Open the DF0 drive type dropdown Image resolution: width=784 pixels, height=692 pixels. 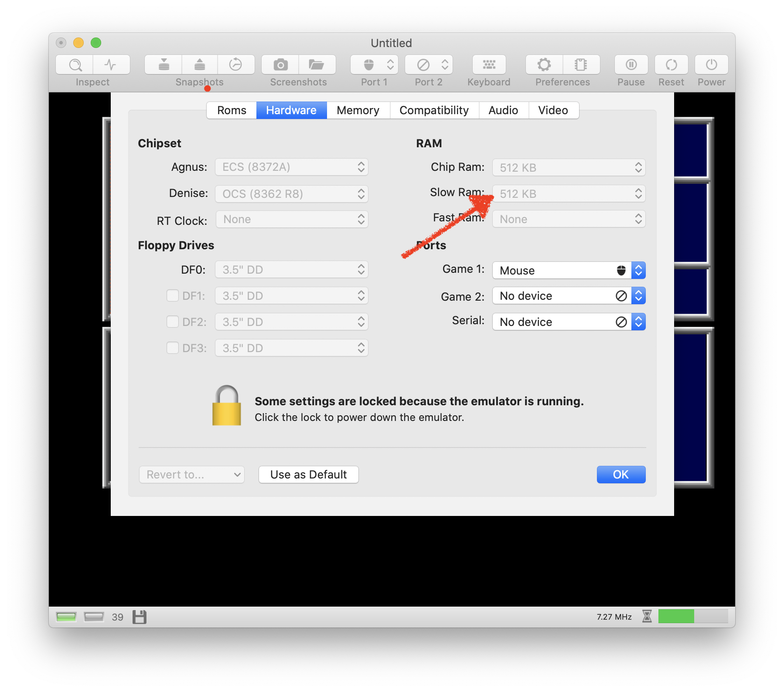292,270
